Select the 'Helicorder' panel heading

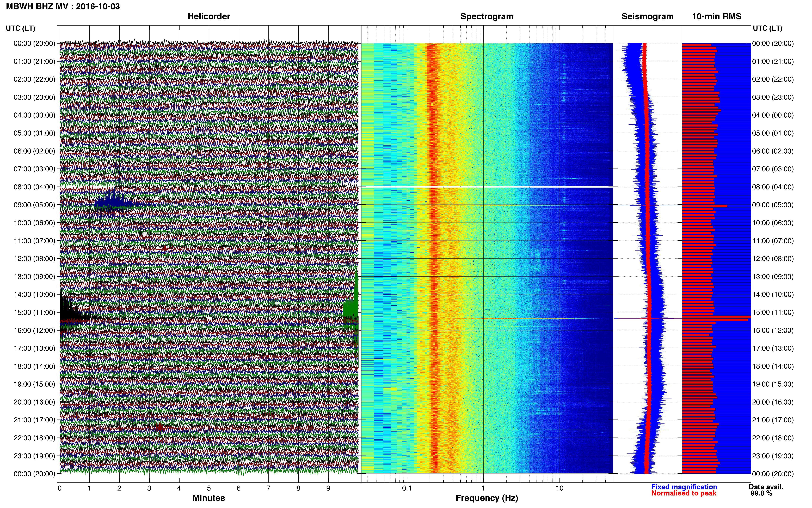209,16
